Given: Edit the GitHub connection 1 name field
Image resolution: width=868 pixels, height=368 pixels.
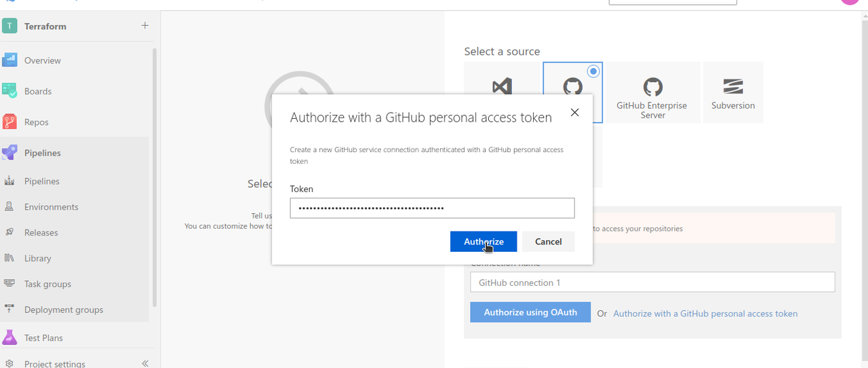Looking at the screenshot, I should pos(652,282).
